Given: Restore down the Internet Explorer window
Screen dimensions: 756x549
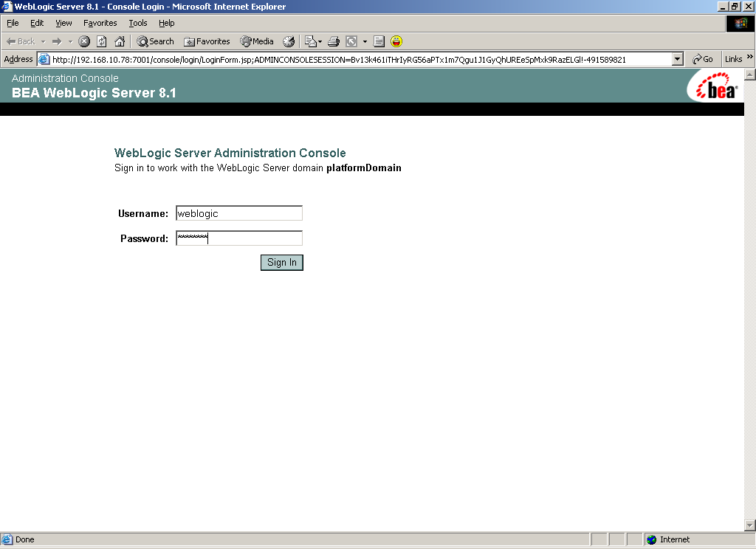Looking at the screenshot, I should (735, 6).
